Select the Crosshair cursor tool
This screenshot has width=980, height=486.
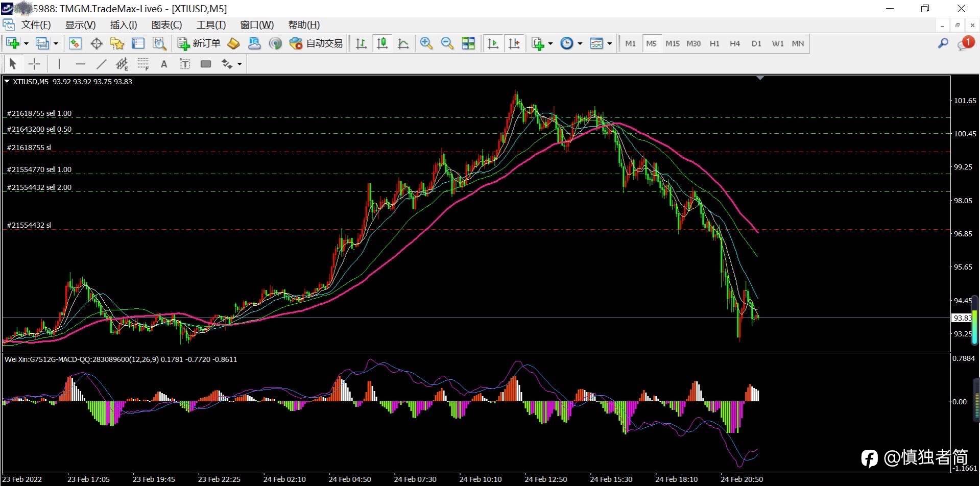click(x=34, y=64)
